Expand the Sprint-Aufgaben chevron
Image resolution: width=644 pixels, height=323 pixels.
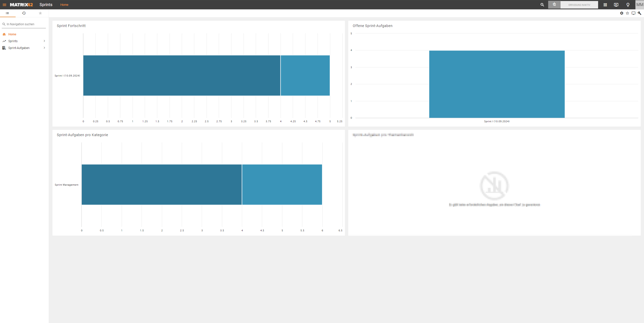[44, 48]
